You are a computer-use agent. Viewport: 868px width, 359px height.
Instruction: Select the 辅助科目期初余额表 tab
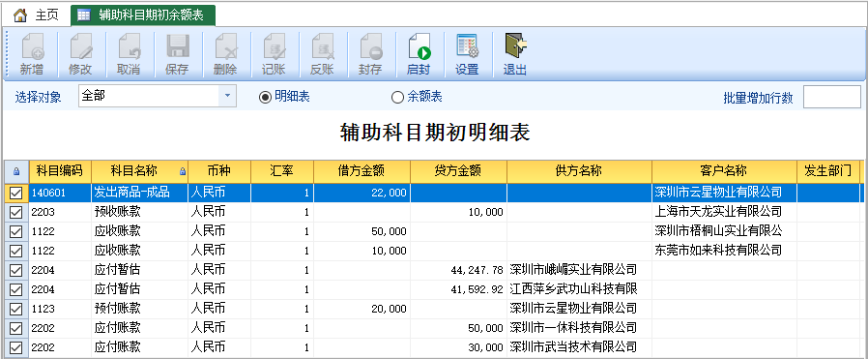tap(143, 15)
